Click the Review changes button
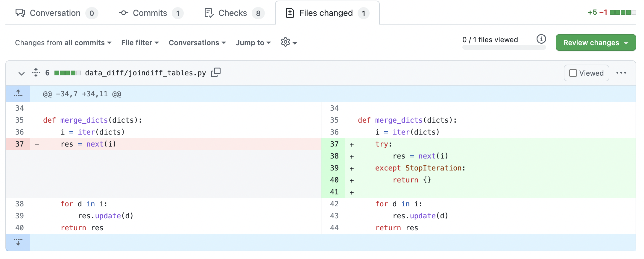Image resolution: width=644 pixels, height=259 pixels. (x=596, y=42)
